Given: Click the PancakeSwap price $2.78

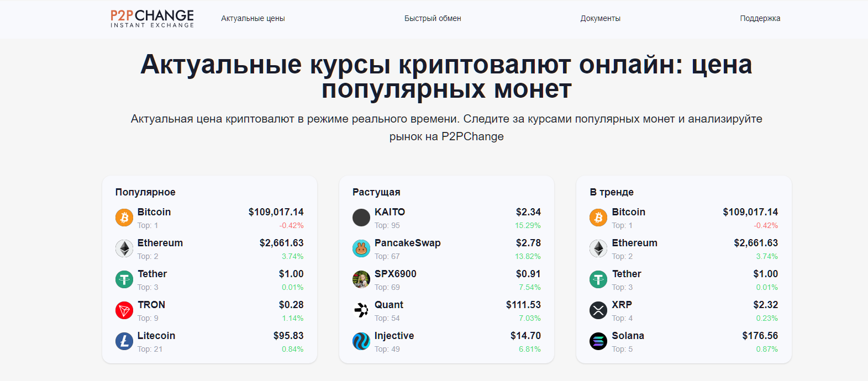Looking at the screenshot, I should pos(528,243).
